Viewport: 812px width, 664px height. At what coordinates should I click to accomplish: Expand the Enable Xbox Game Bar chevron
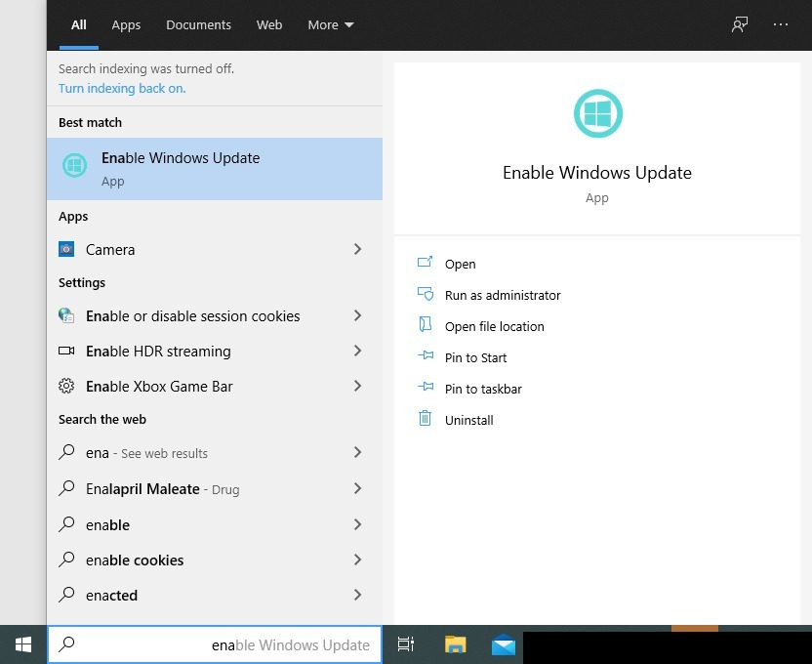pyautogui.click(x=357, y=386)
